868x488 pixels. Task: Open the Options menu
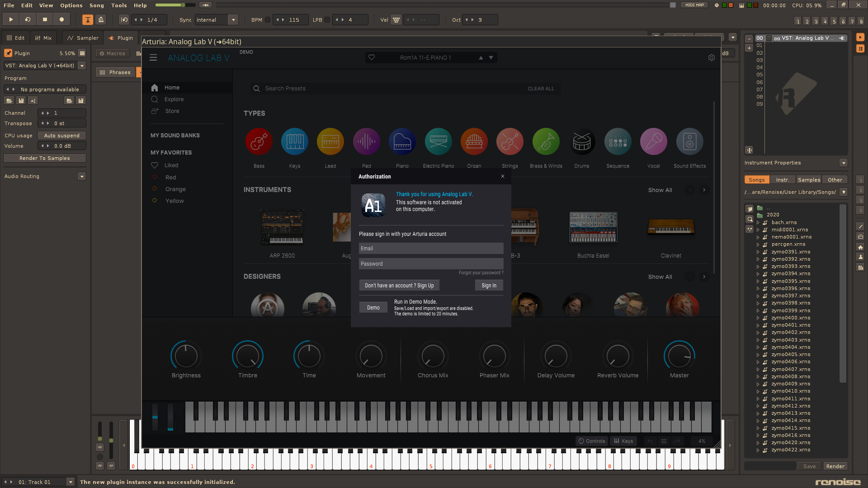point(71,5)
